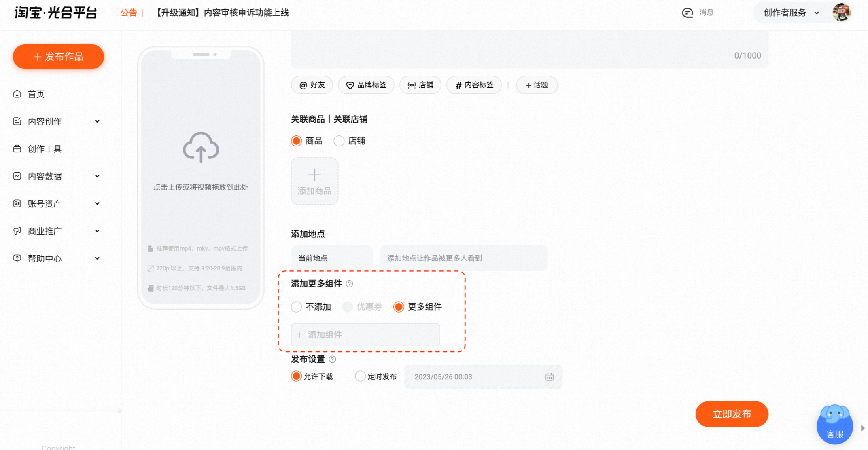This screenshot has width=868, height=450.
Task: Click the 立即发布 button
Action: click(732, 414)
